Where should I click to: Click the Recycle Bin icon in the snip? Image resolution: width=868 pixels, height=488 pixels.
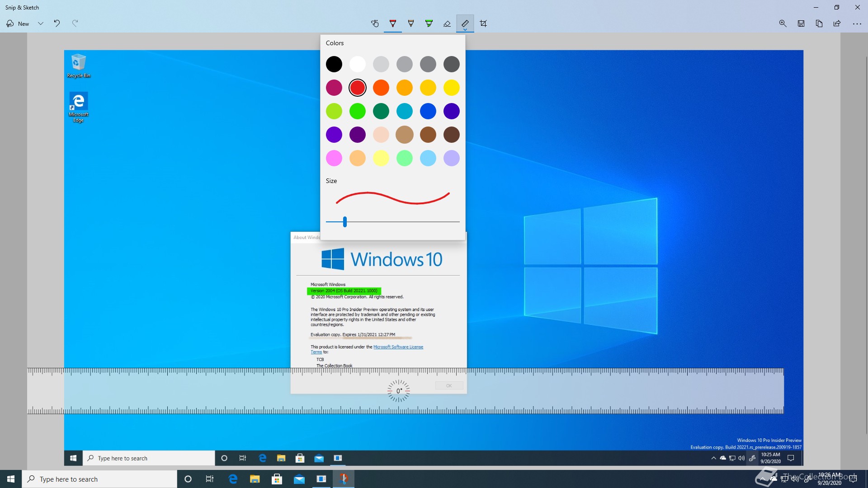[79, 66]
